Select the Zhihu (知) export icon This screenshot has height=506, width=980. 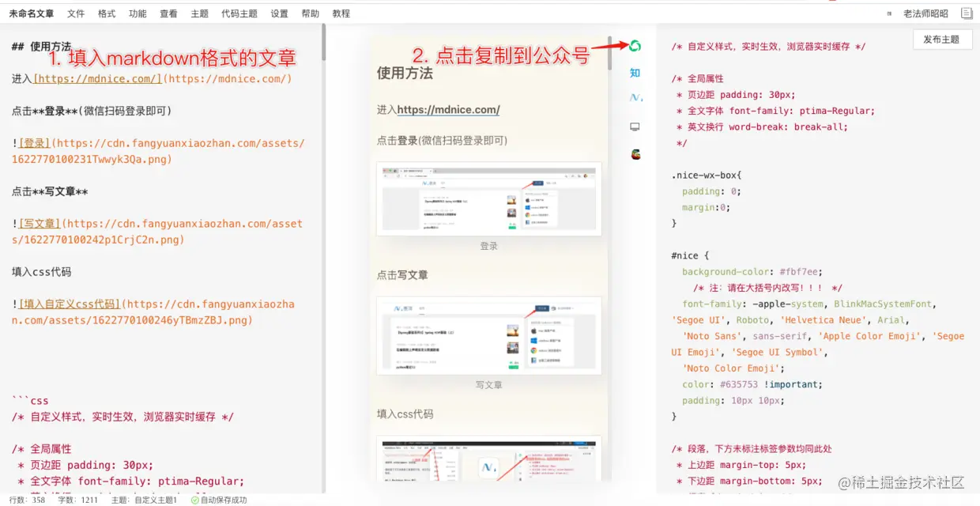pyautogui.click(x=635, y=72)
